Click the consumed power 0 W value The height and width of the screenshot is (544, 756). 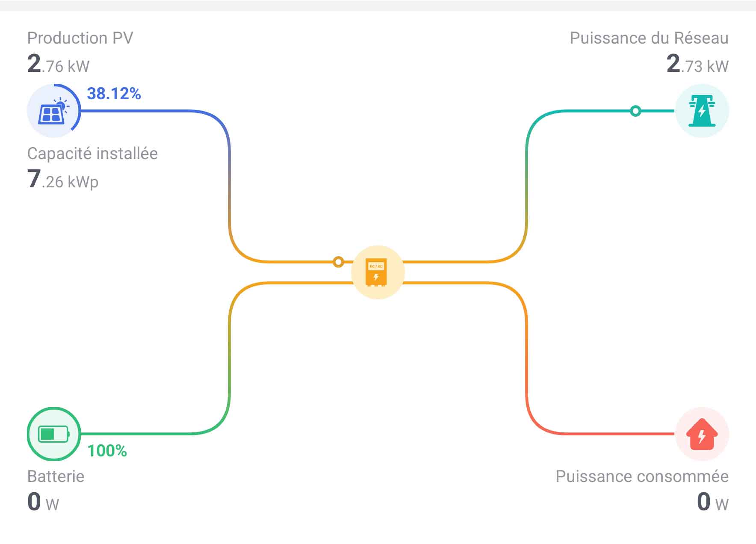(x=713, y=502)
